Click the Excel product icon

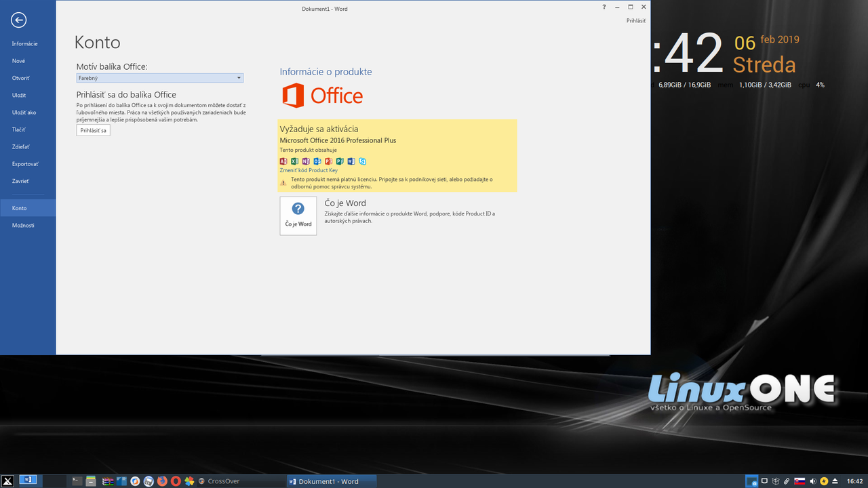pyautogui.click(x=294, y=161)
